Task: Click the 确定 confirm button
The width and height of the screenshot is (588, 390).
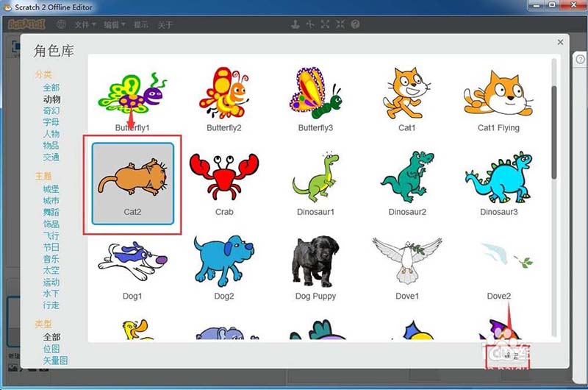Action: [x=508, y=355]
